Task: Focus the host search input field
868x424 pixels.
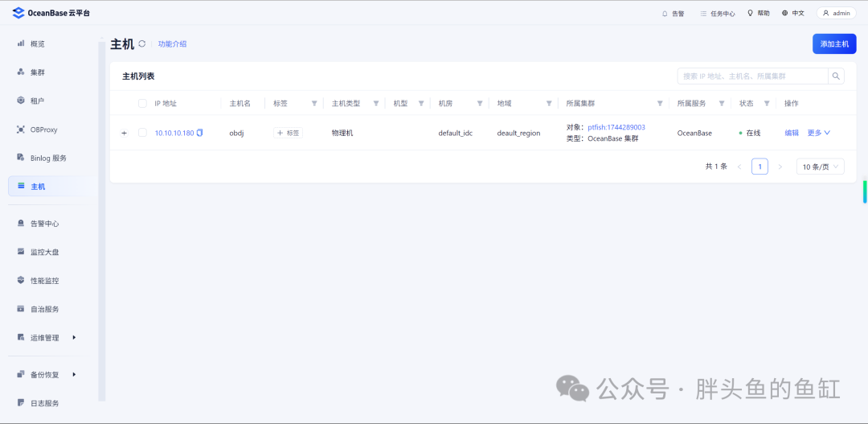Action: pyautogui.click(x=752, y=76)
